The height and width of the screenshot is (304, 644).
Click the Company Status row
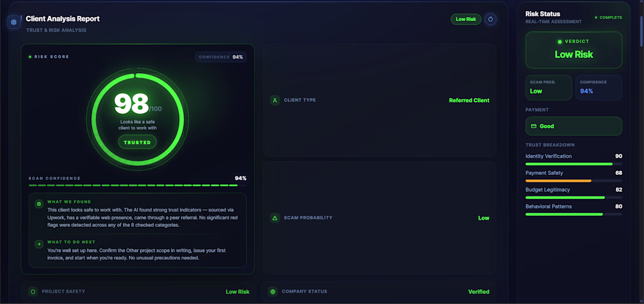pyautogui.click(x=378, y=292)
